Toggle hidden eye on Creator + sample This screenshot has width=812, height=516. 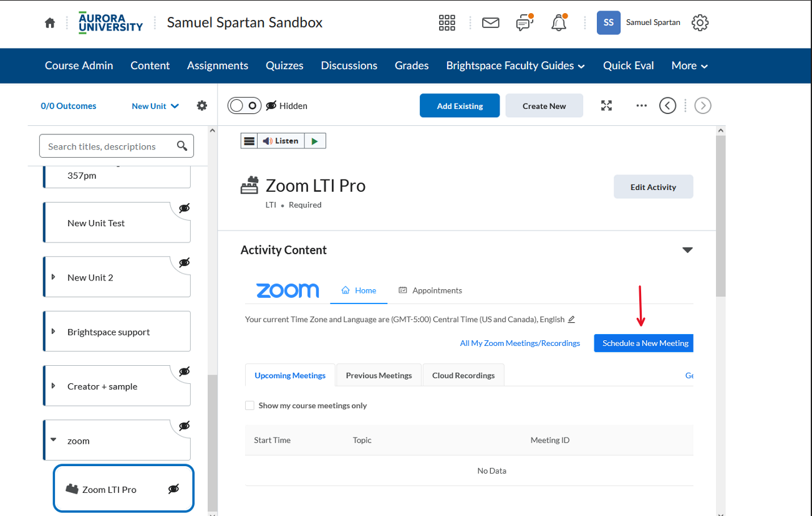coord(184,371)
